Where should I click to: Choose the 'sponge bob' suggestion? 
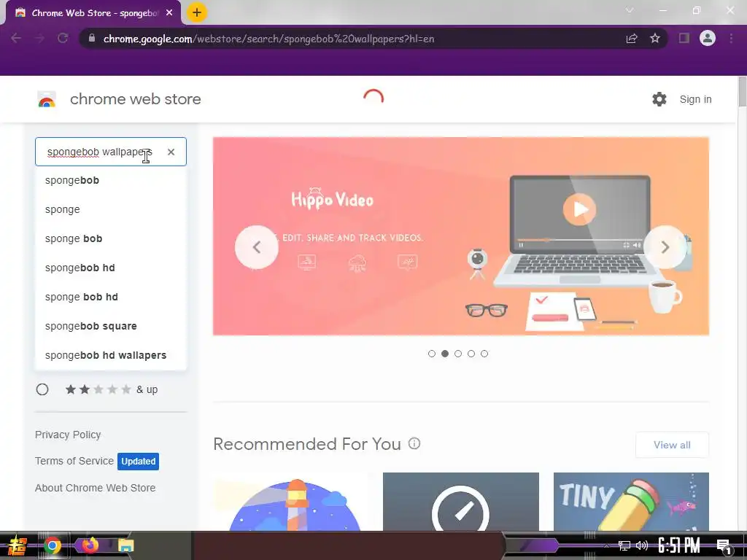tap(111, 238)
